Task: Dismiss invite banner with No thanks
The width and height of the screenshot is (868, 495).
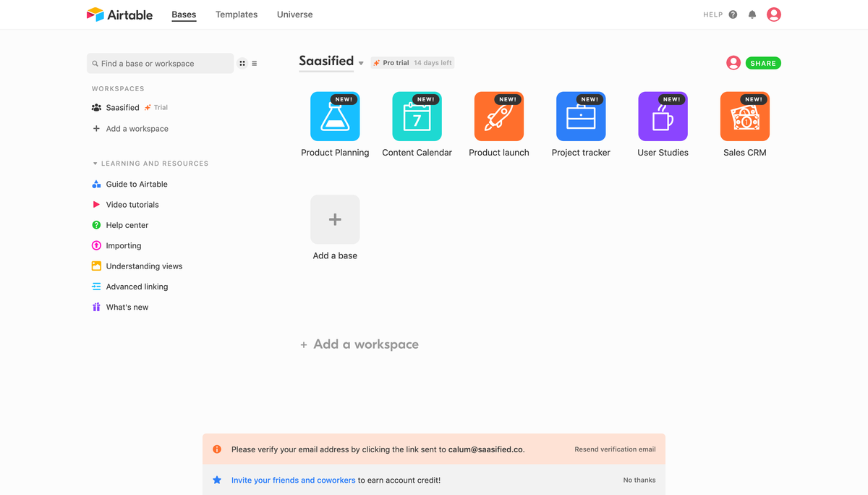Action: tap(639, 480)
